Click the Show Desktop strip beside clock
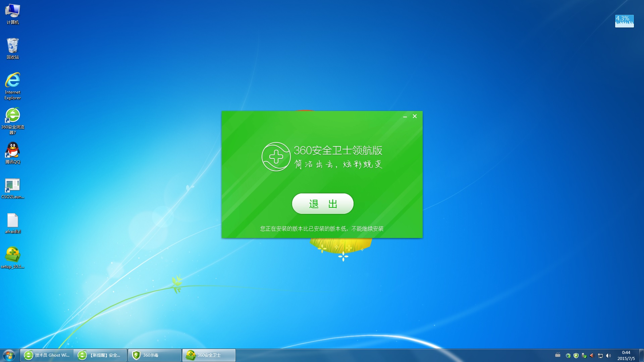Viewport: 644px width, 362px height. click(x=641, y=355)
